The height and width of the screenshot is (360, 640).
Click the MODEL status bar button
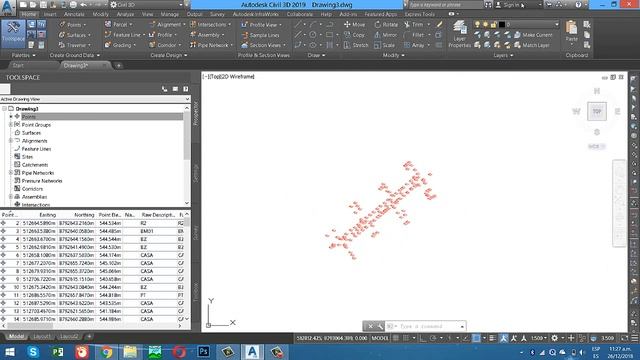(x=380, y=338)
